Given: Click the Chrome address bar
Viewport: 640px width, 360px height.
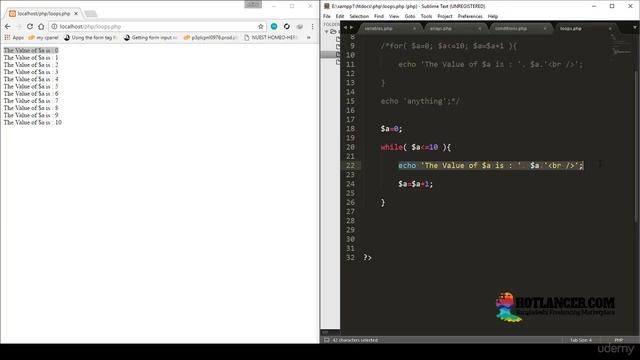Looking at the screenshot, I should (157, 27).
